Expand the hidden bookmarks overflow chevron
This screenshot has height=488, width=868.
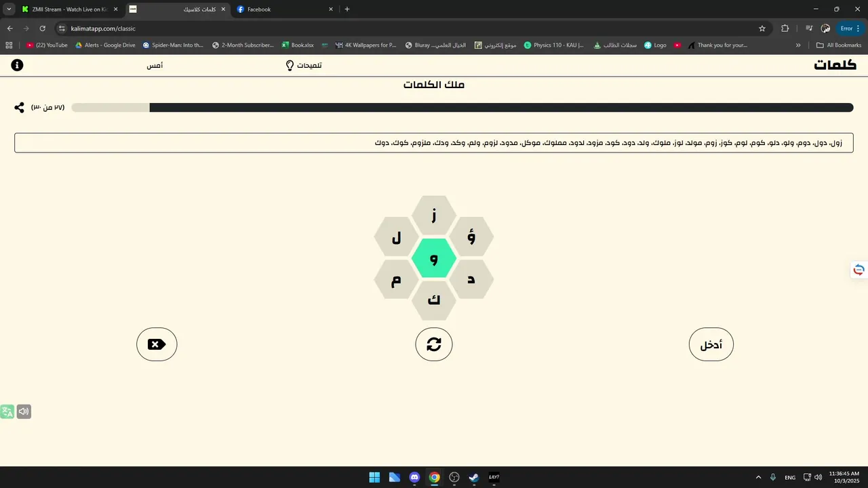(x=798, y=45)
